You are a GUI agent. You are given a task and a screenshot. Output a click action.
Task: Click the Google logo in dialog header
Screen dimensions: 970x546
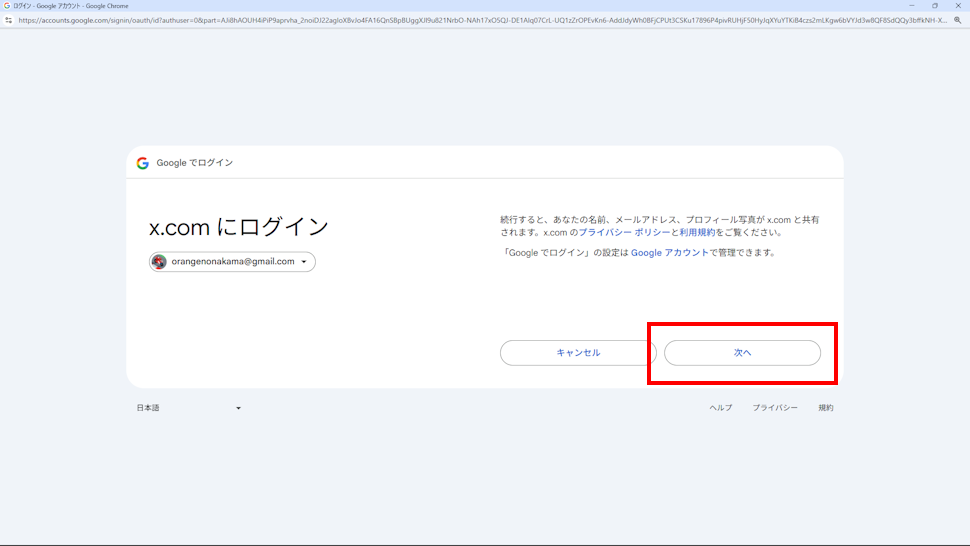(143, 163)
